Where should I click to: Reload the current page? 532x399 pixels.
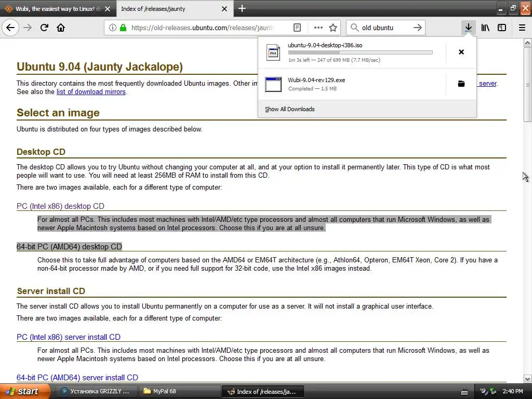point(44,28)
